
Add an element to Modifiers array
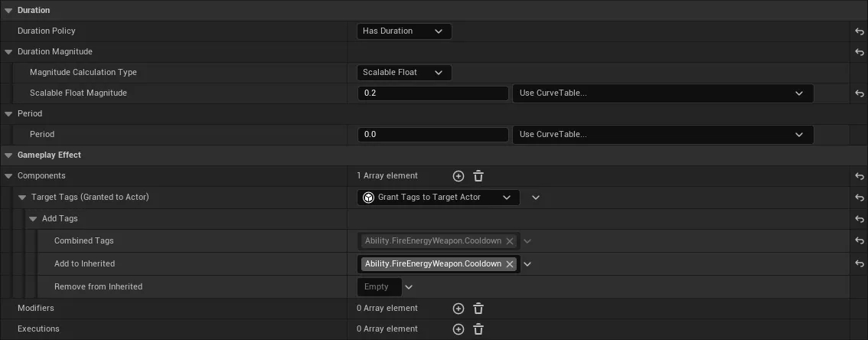[458, 309]
